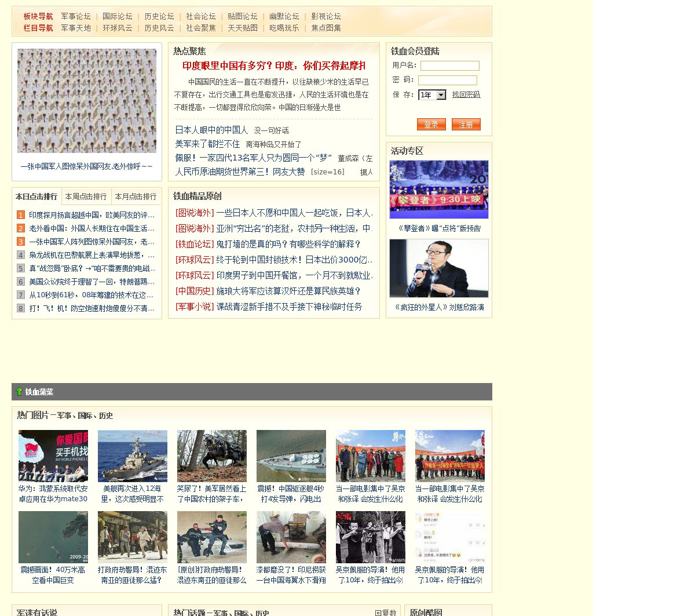Open 军事论坛 in the top navigation
Viewport: 695px width, 616px height.
coord(76,16)
